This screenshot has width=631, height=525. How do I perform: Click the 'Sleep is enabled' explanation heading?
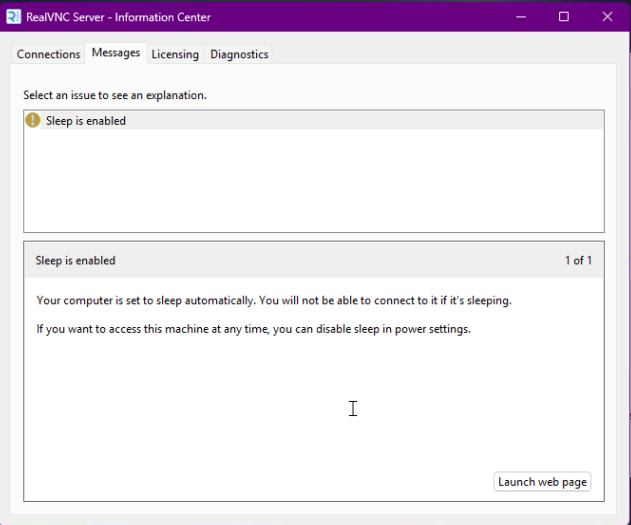75,260
